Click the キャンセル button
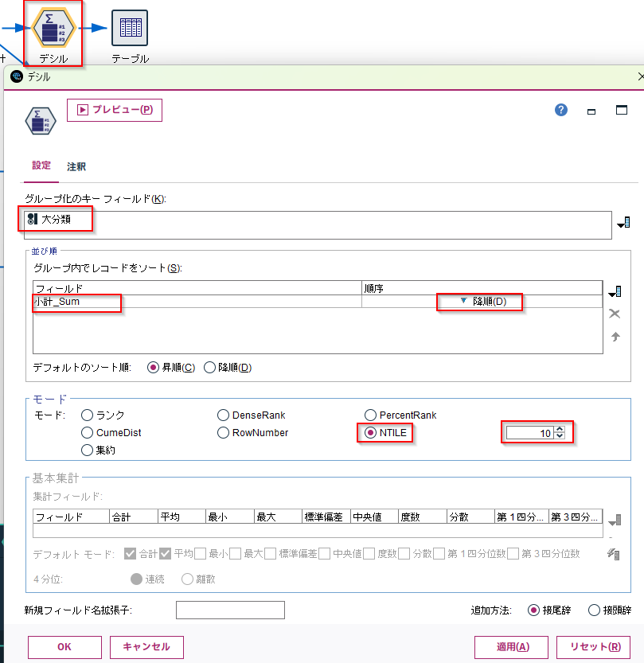The image size is (644, 663). tap(146, 647)
